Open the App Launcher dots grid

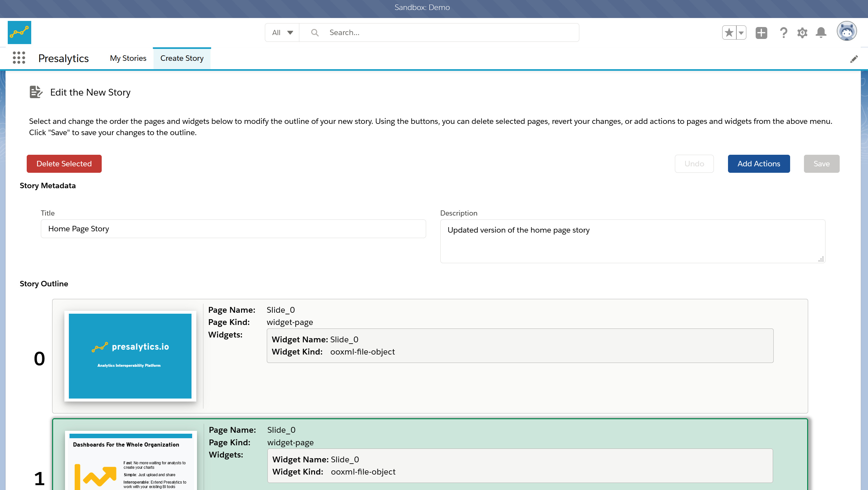coord(19,58)
